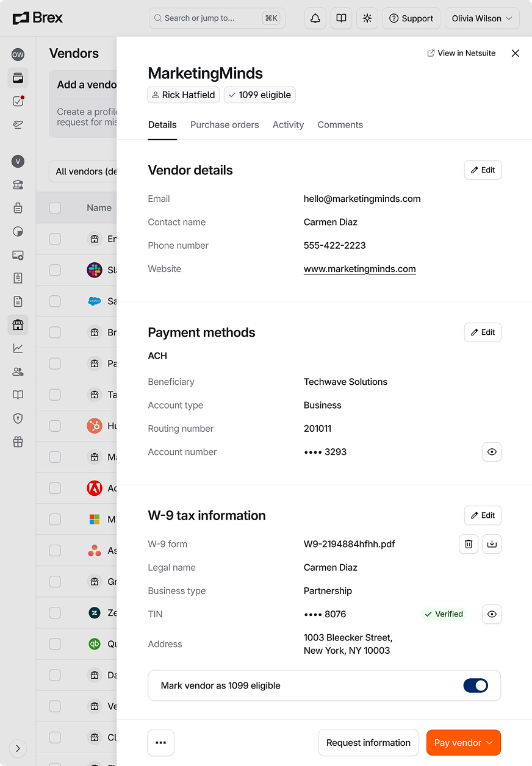Open tasks icon with red dot
Screen dimensions: 532x766
click(x=18, y=101)
